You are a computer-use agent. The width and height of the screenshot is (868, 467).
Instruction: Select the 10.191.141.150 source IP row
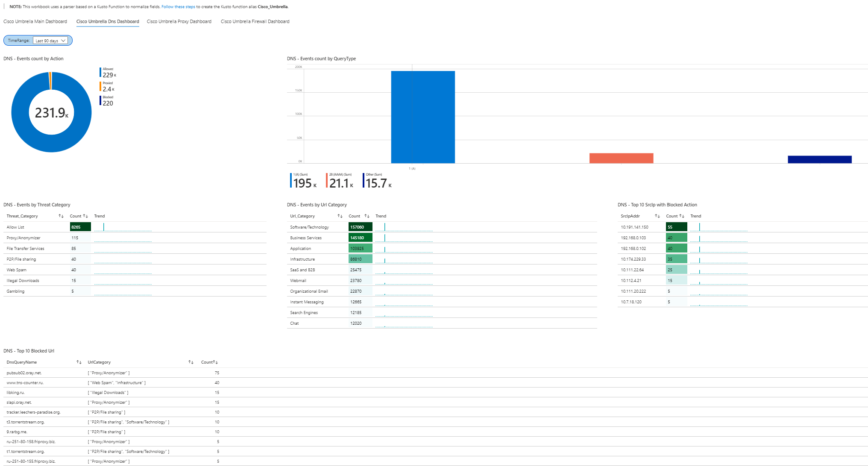click(x=634, y=227)
